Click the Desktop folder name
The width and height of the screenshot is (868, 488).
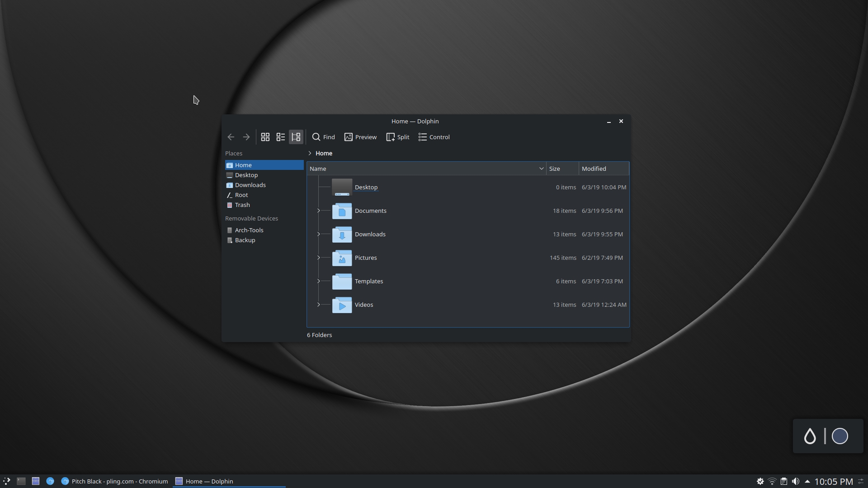366,187
